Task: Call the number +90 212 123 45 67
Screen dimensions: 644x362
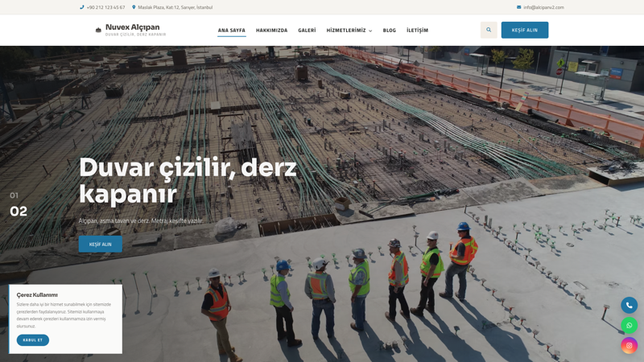Action: click(105, 7)
